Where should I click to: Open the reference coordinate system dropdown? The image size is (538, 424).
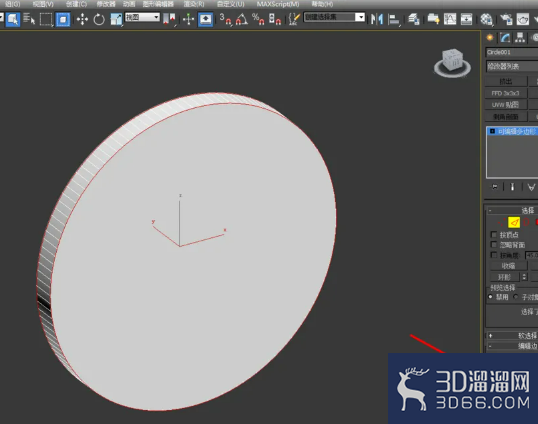point(142,17)
